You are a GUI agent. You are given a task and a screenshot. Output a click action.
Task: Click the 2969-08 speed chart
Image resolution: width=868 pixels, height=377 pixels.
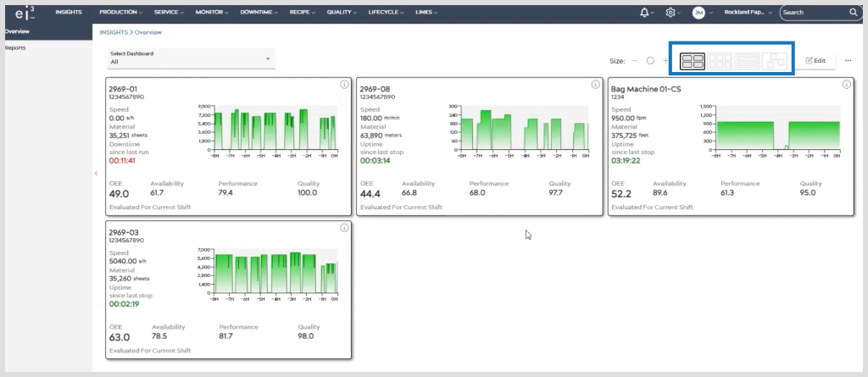point(519,130)
